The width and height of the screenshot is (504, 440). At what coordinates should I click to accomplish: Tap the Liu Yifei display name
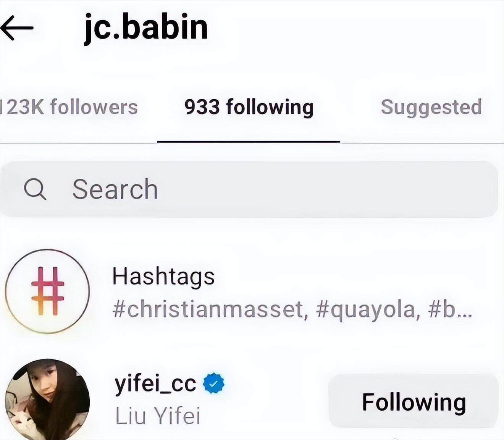point(158,416)
